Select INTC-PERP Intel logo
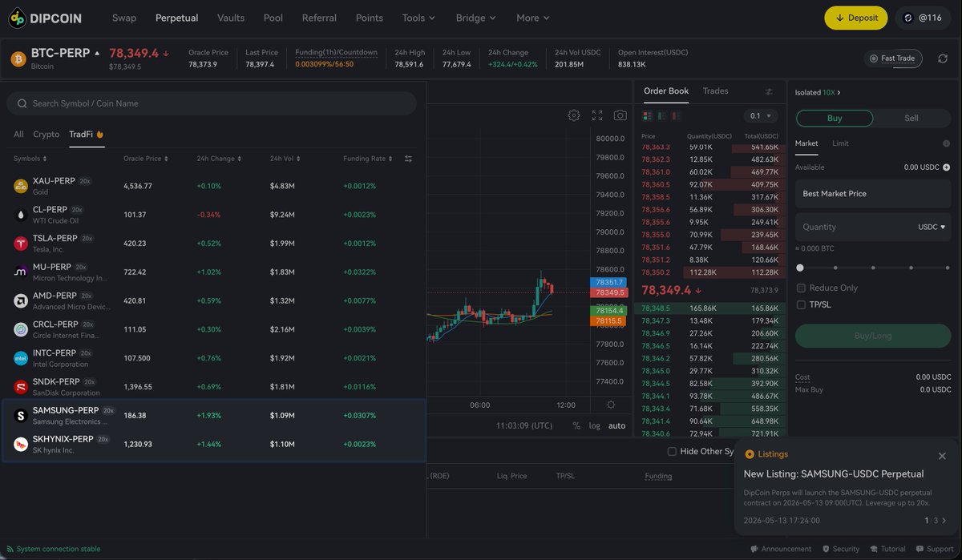Image resolution: width=962 pixels, height=560 pixels. coord(21,358)
